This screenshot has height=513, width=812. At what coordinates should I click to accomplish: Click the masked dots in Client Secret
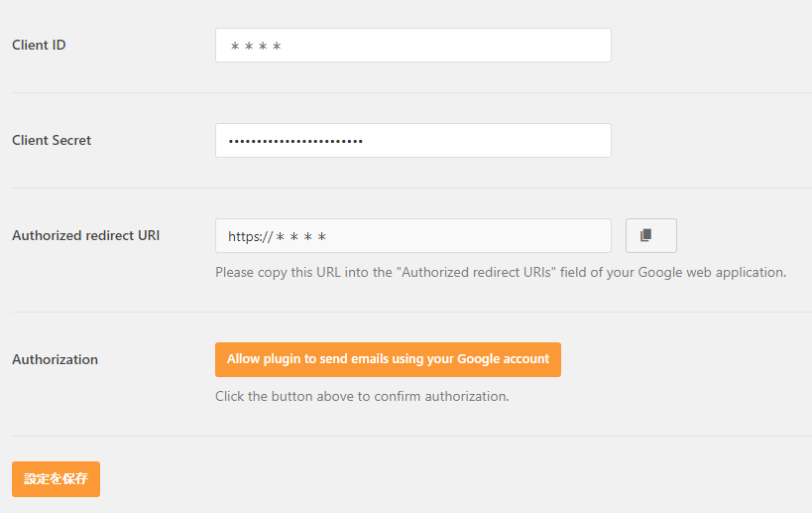pos(295,141)
